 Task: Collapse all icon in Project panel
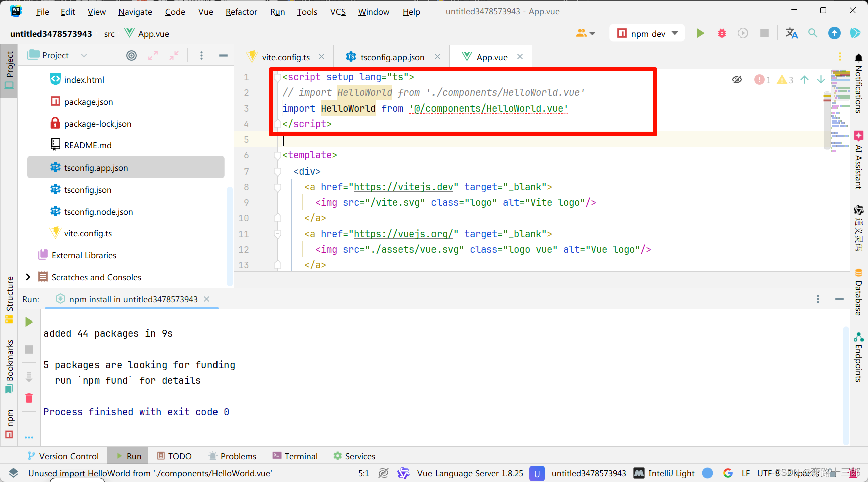pos(174,56)
